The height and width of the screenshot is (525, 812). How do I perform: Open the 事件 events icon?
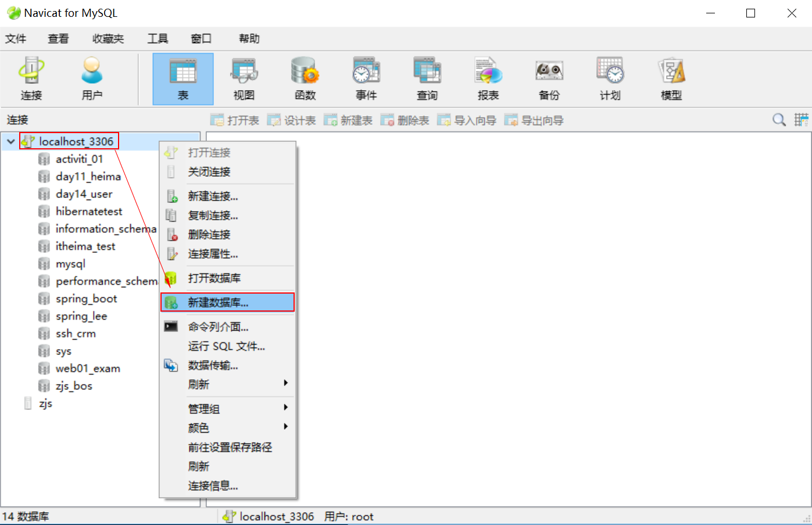pos(366,79)
